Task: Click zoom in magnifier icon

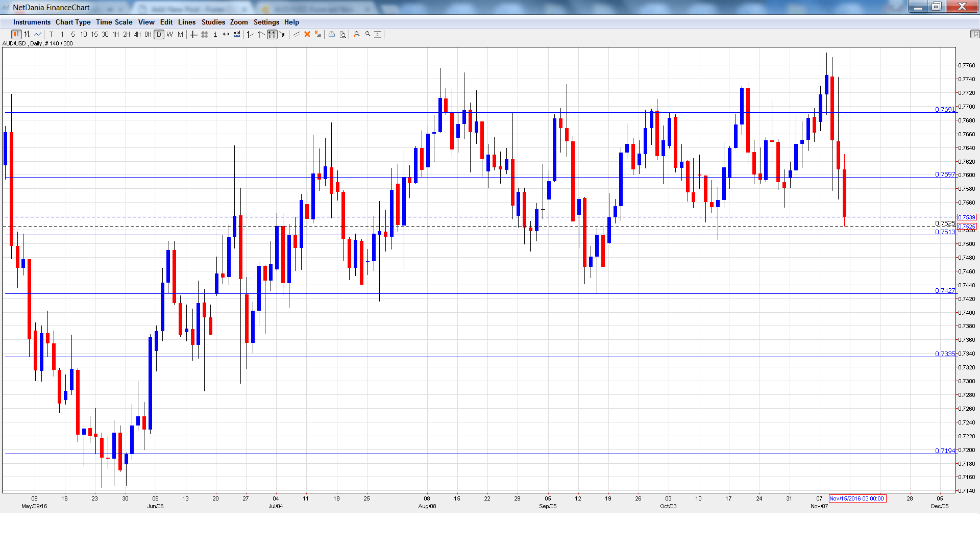Action: [357, 35]
